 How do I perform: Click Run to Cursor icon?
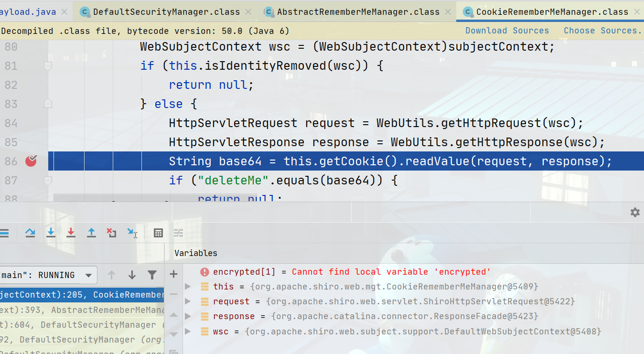(x=132, y=233)
